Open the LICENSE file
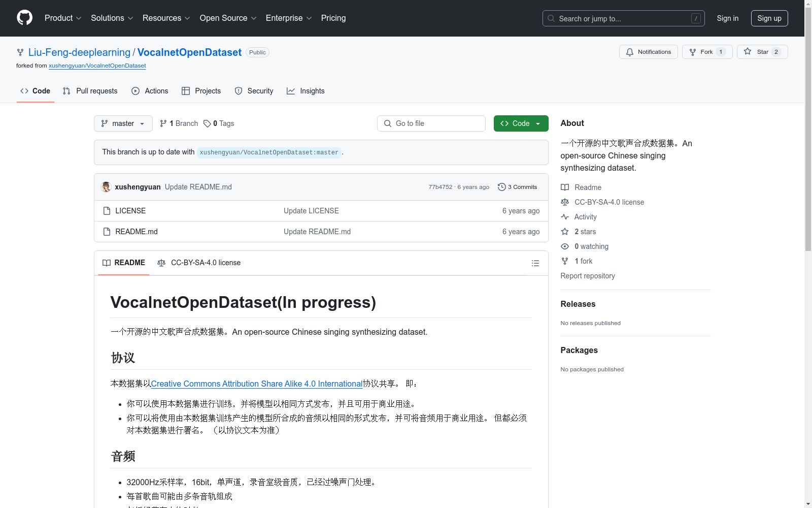Screen dimensions: 812x508 (130, 211)
